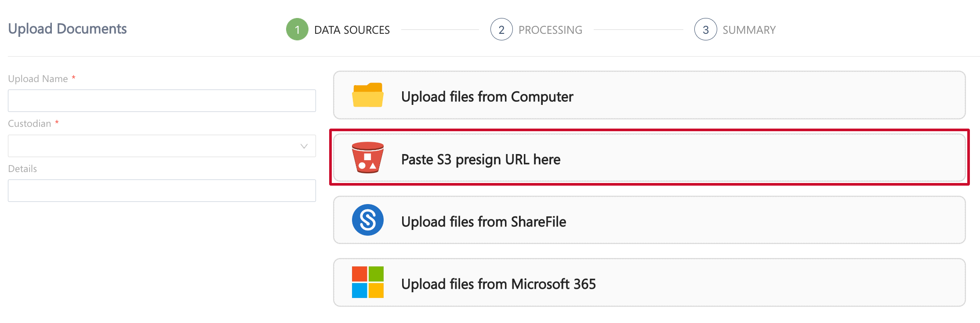Click the Microsoft 365 four-color logo
980x323 pixels.
[x=367, y=282]
